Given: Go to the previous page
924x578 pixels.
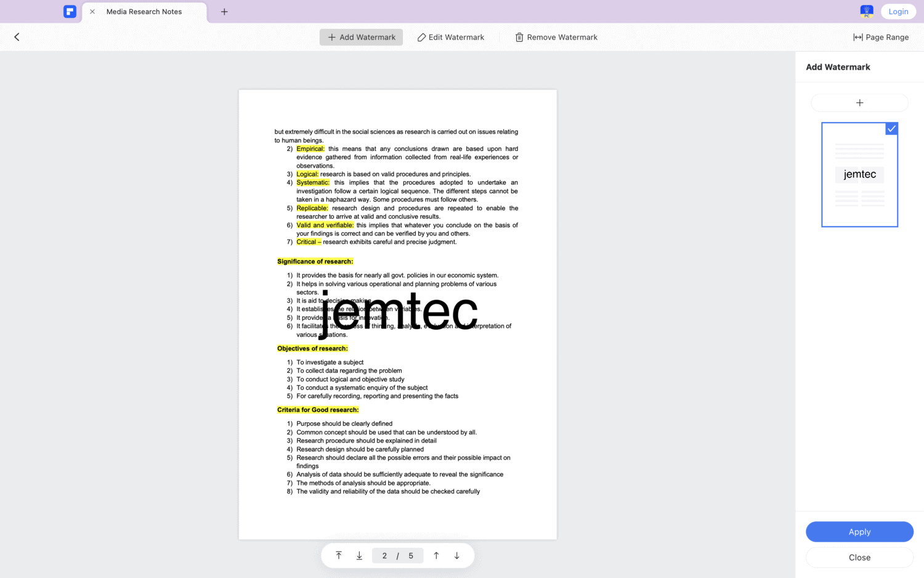Looking at the screenshot, I should click(436, 555).
